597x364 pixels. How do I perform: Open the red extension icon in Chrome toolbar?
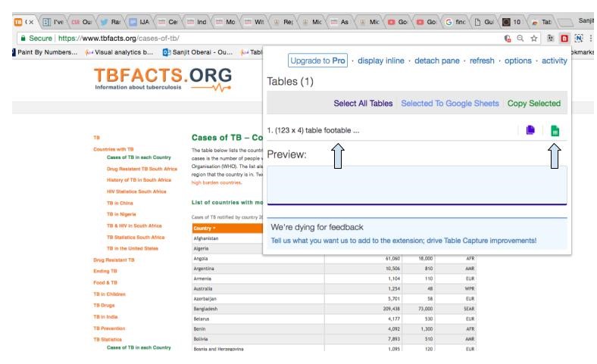(x=564, y=39)
